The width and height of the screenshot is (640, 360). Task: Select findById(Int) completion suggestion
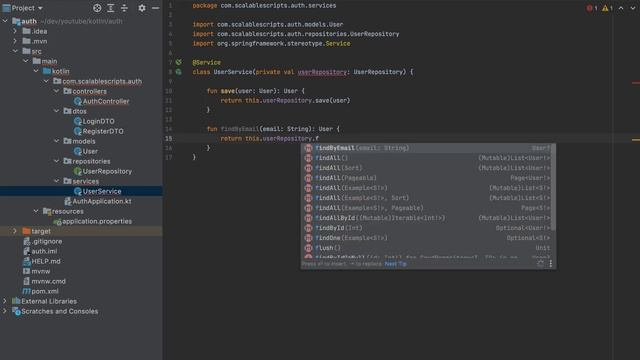[426, 228]
